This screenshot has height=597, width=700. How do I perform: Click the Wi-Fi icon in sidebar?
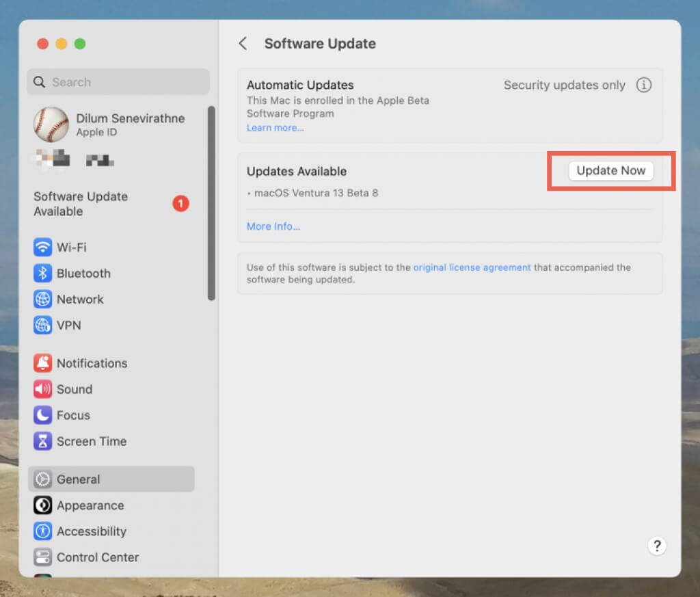tap(43, 247)
